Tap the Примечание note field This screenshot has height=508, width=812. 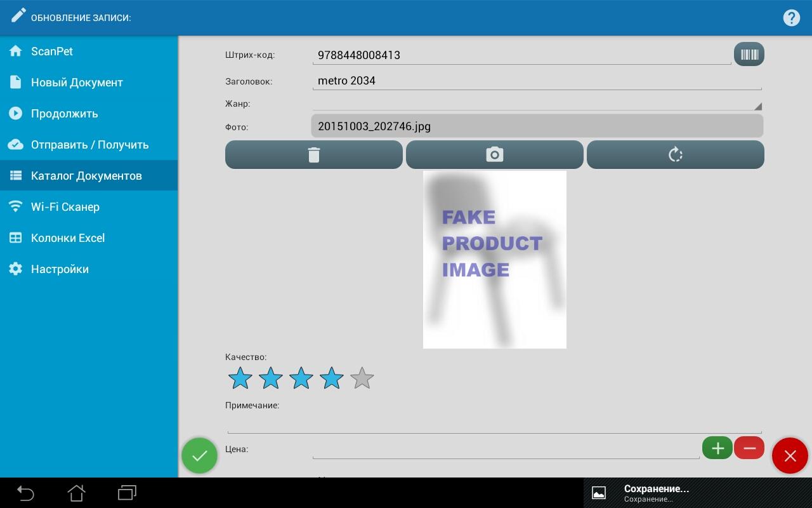pyautogui.click(x=495, y=422)
